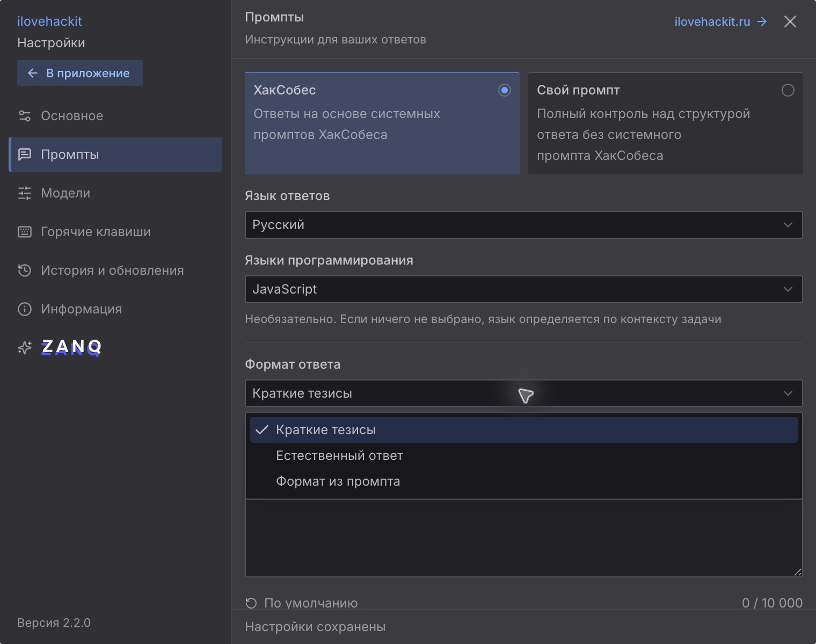This screenshot has width=816, height=644.
Task: Click the Языки программирования label
Action: 329,260
